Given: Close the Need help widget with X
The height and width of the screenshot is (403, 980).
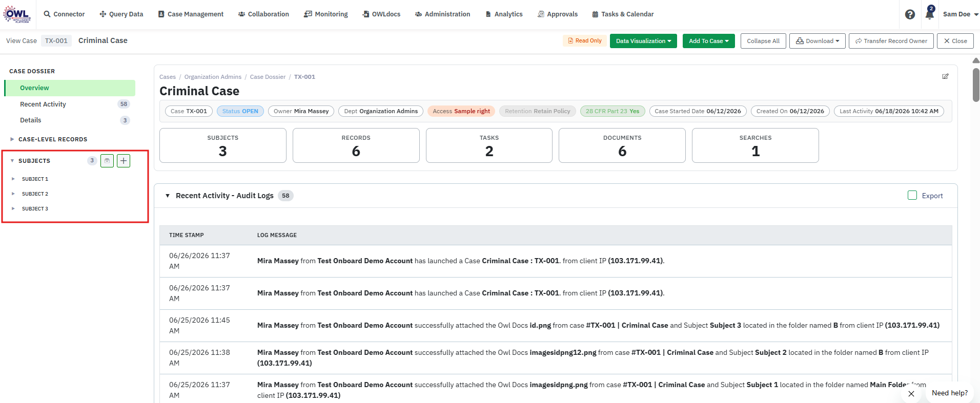Looking at the screenshot, I should pos(911,394).
